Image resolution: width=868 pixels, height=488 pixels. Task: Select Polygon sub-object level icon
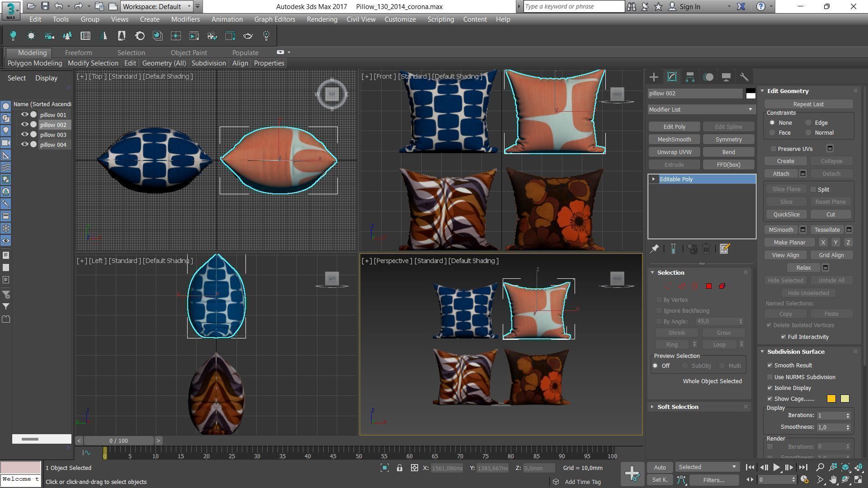[709, 286]
